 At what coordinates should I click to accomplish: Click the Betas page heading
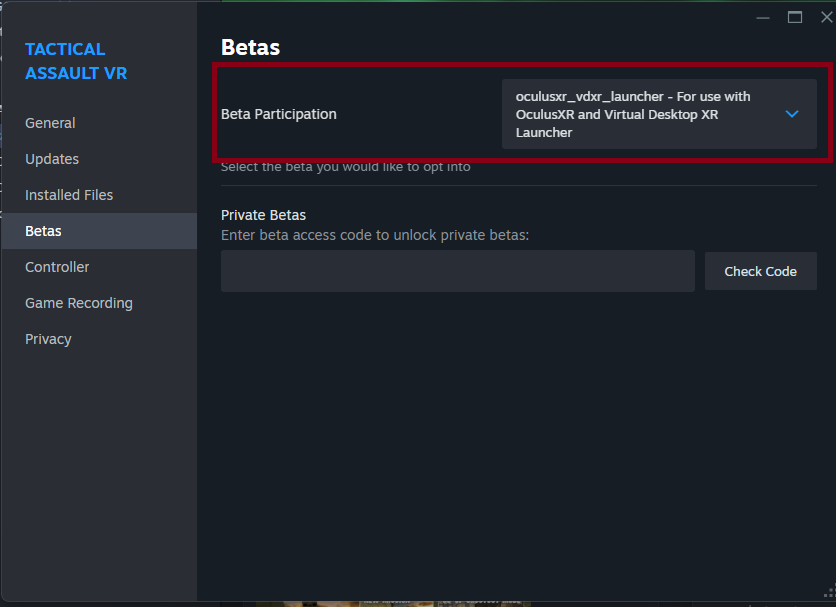[x=250, y=47]
